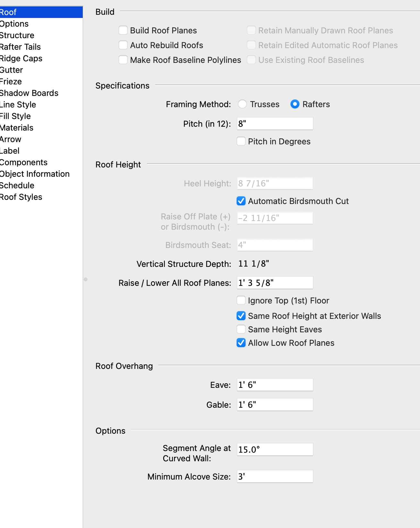Check the Same Height Eaves box
The height and width of the screenshot is (528, 420).
(x=241, y=329)
